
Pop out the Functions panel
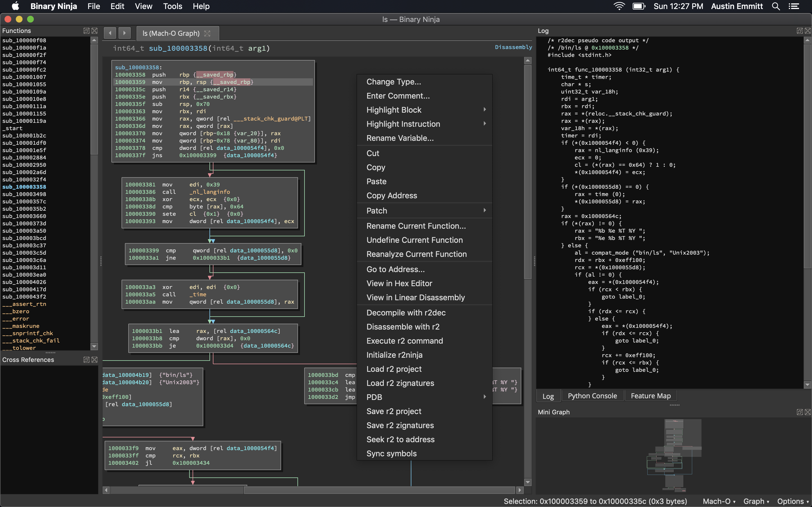86,30
